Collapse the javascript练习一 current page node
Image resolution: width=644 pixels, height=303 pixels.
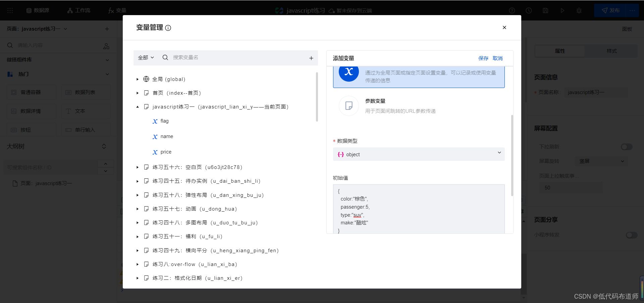click(138, 107)
